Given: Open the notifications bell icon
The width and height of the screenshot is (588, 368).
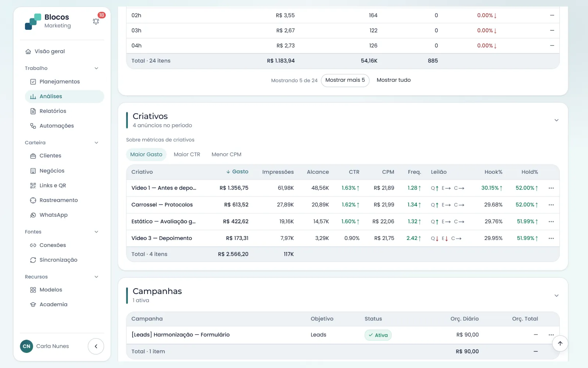Looking at the screenshot, I should pos(96,21).
